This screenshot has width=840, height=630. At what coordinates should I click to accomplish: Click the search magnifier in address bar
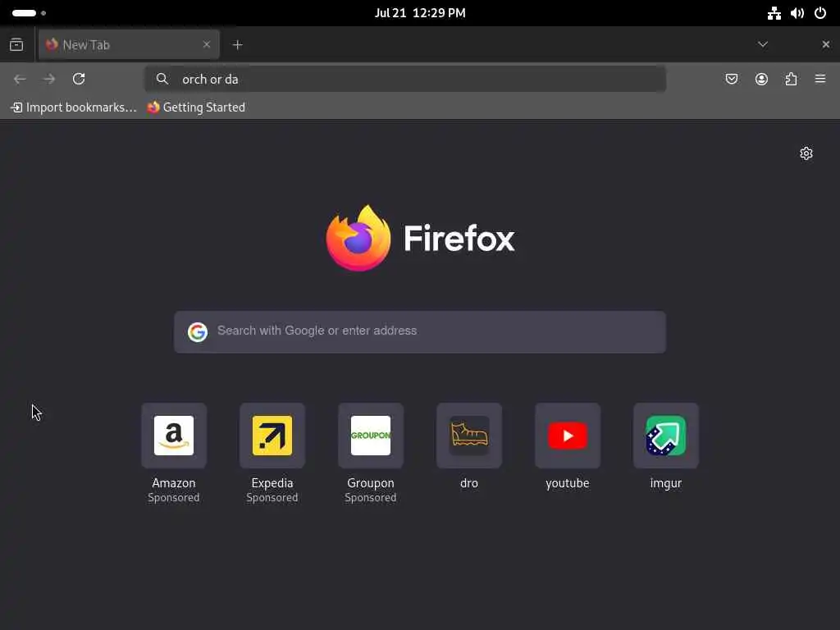point(162,80)
